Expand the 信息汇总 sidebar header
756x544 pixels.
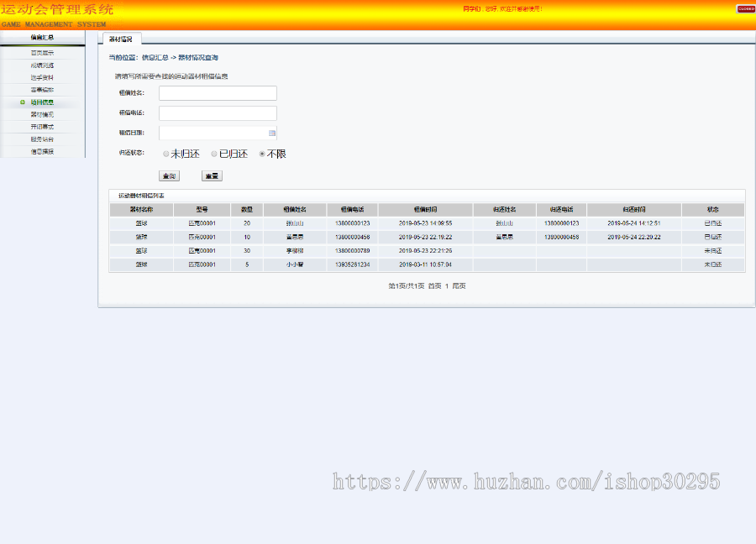pyautogui.click(x=43, y=37)
